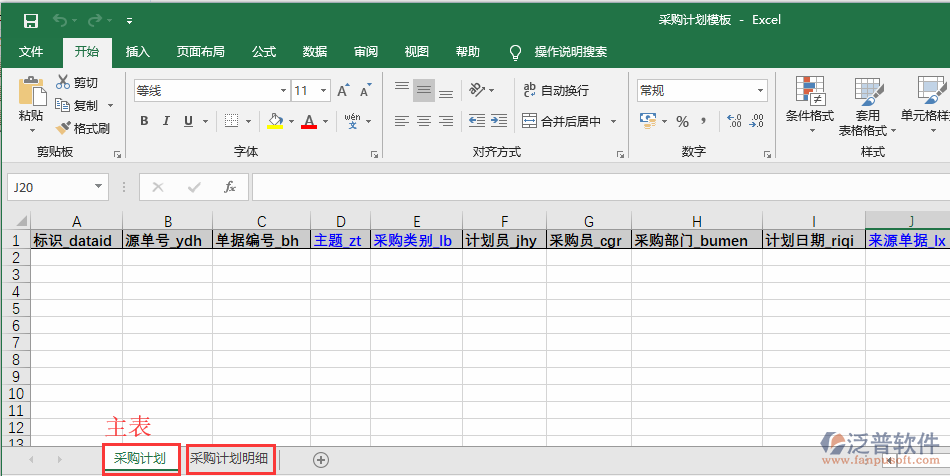Image resolution: width=950 pixels, height=476 pixels.
Task: Toggle underline formatting
Action: (x=188, y=121)
